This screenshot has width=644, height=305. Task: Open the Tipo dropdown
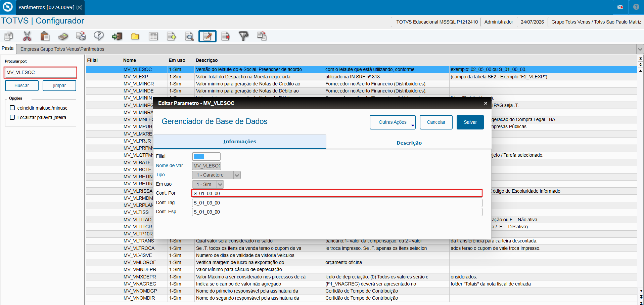(237, 175)
